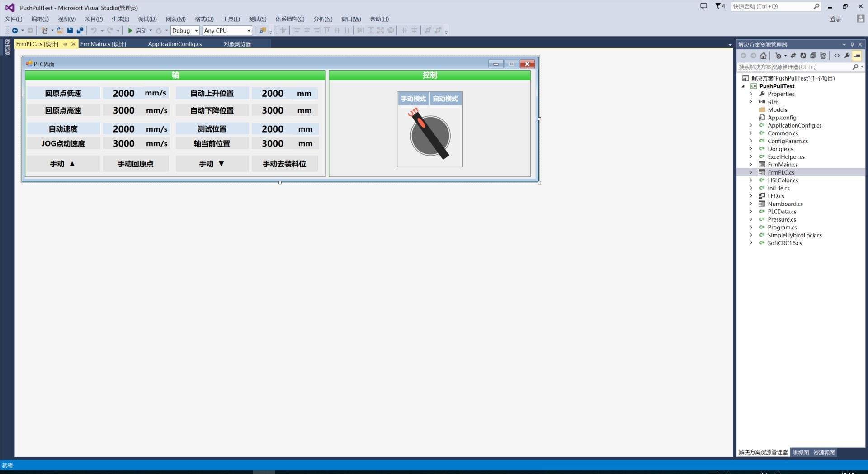This screenshot has height=474, width=868.
Task: Click Sync with Active Document icon
Action: (793, 56)
